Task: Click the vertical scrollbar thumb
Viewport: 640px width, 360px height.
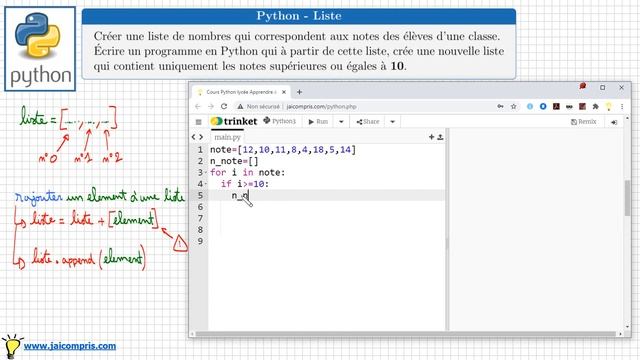Action: click(x=627, y=198)
